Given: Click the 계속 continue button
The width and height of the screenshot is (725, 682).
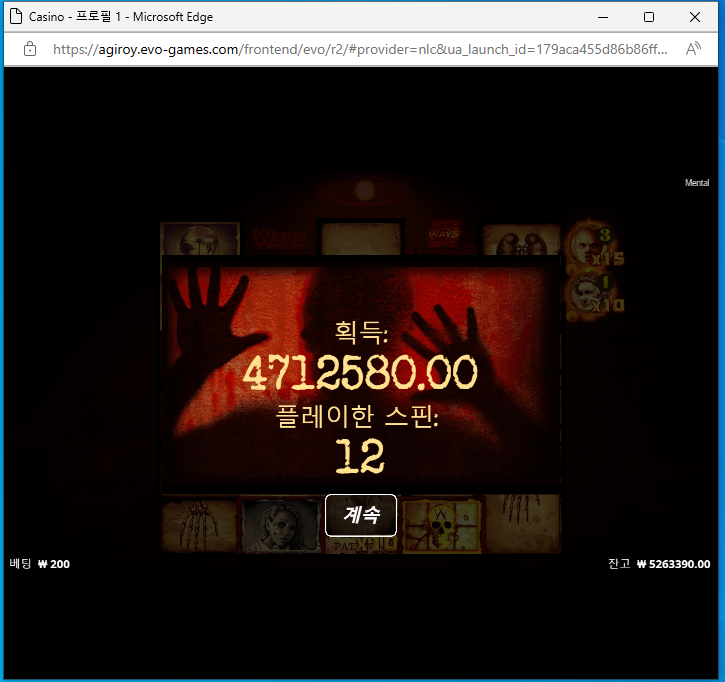Looking at the screenshot, I should 361,515.
